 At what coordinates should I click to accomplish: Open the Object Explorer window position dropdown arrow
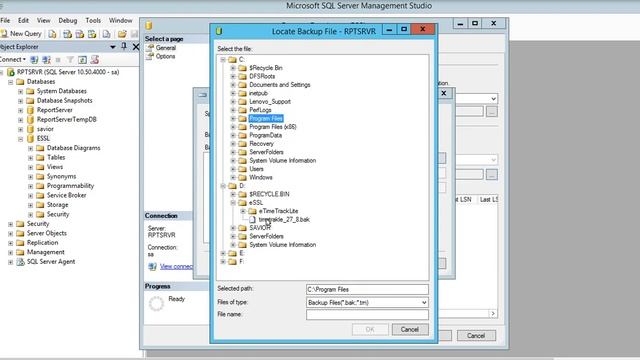point(113,47)
